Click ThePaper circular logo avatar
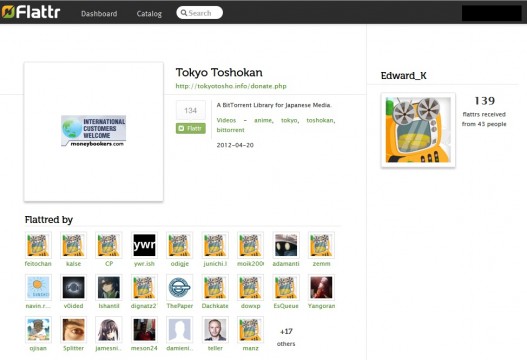The image size is (527, 360). 179,287
